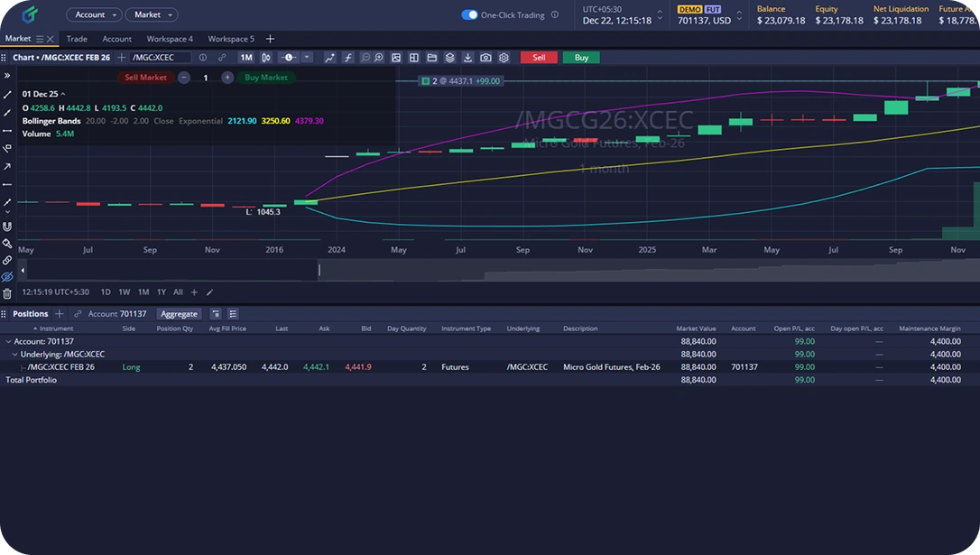The image size is (980, 555).
Task: Toggle One-Click Trading switch
Action: pos(469,14)
